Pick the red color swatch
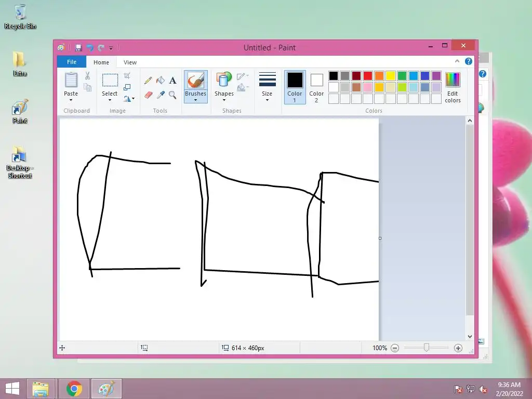The height and width of the screenshot is (399, 532). point(368,76)
